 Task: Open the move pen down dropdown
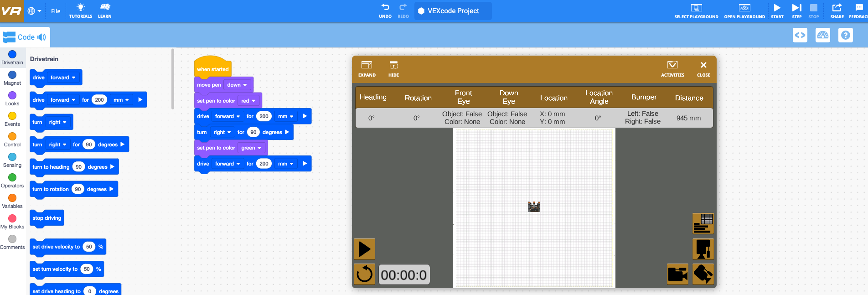click(237, 85)
